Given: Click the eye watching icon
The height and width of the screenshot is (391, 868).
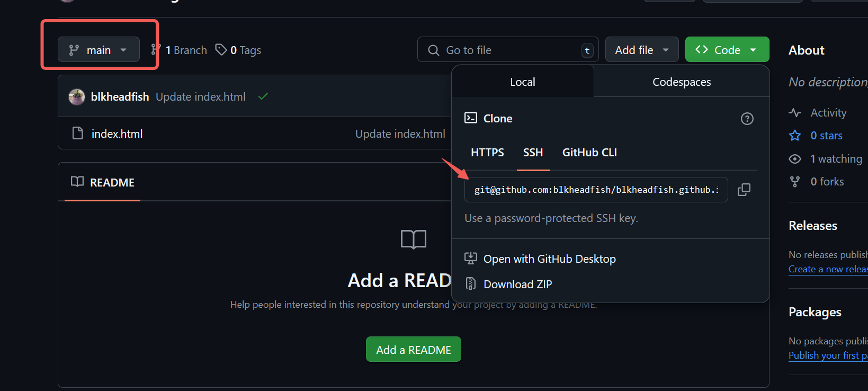Looking at the screenshot, I should coord(795,159).
